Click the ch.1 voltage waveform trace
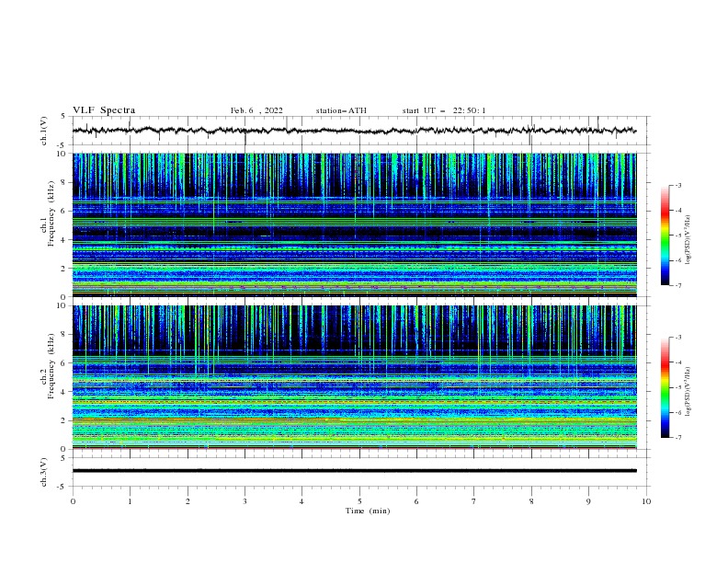This screenshot has height=563, width=728. 354,131
